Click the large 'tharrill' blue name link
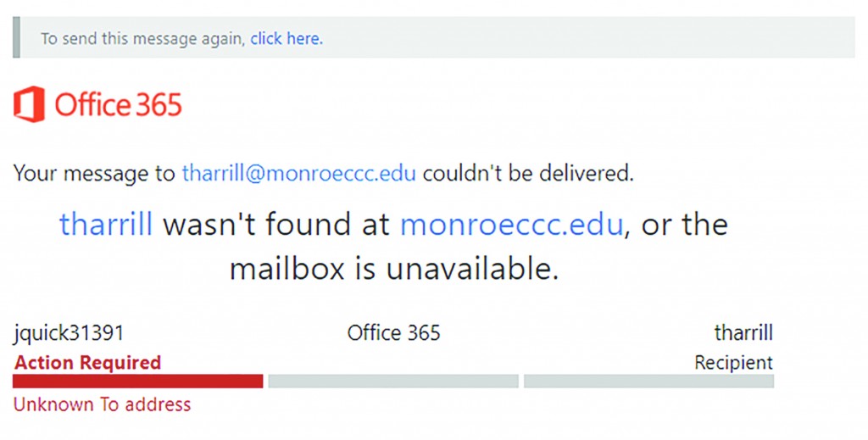Screen dimensions: 868x440 pyautogui.click(x=106, y=224)
